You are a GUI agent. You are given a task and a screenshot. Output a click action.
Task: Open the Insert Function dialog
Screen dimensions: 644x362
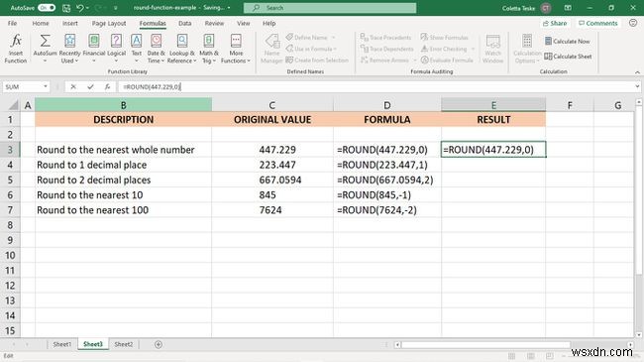pyautogui.click(x=16, y=49)
